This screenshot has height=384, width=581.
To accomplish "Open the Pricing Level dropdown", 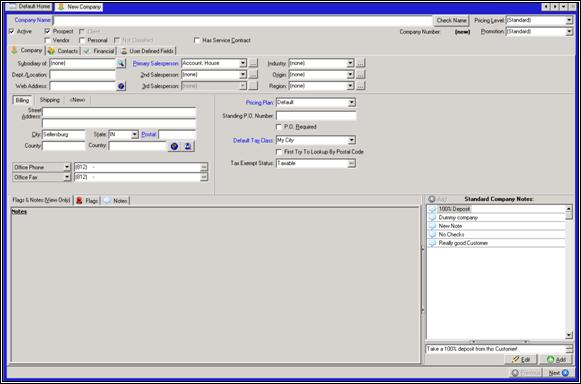I will (x=569, y=20).
